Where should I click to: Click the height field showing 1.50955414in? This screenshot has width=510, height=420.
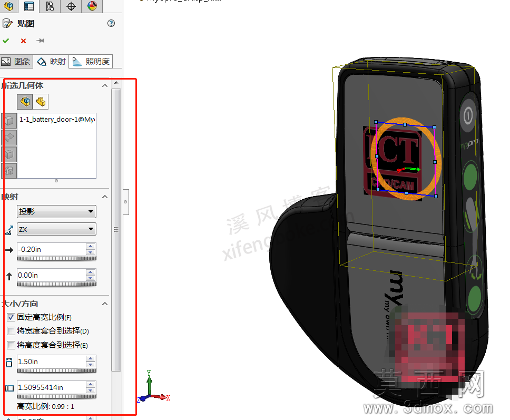[52, 387]
